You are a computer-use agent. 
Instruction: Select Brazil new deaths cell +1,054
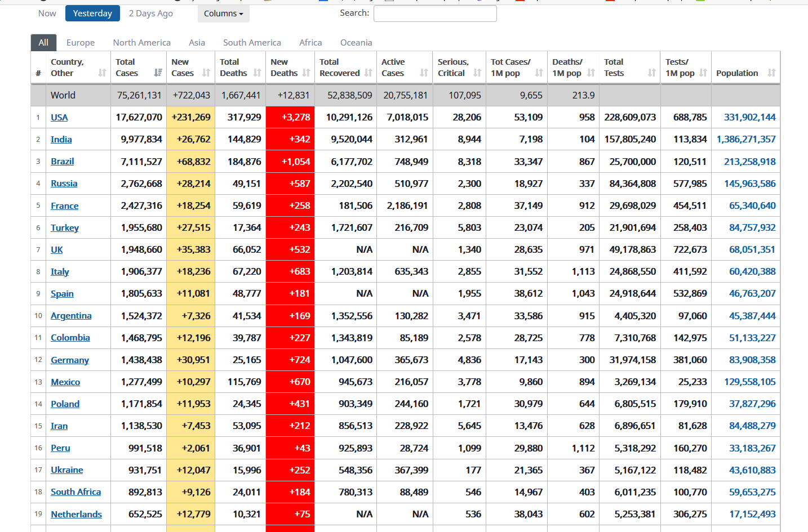[x=290, y=162]
